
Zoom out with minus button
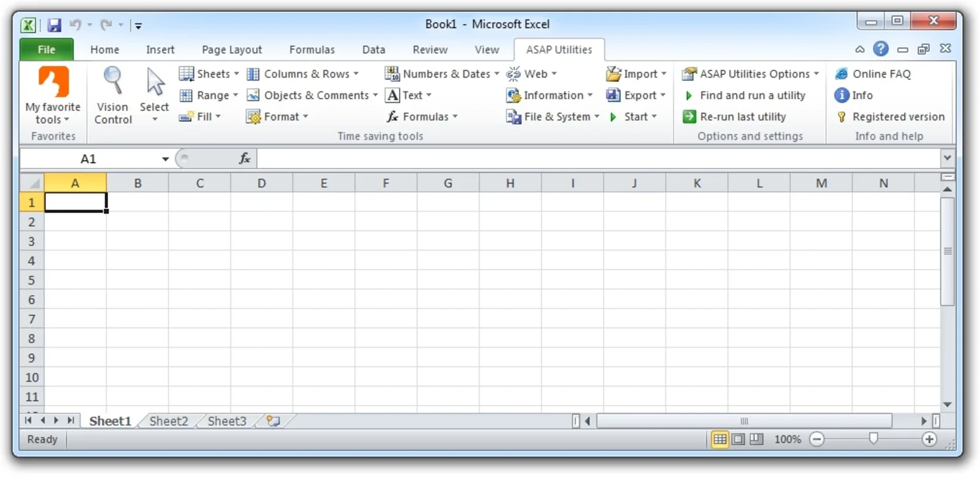(816, 440)
